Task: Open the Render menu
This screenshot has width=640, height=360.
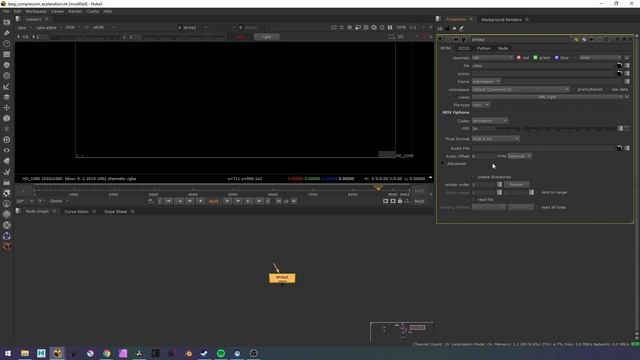Action: tap(75, 11)
